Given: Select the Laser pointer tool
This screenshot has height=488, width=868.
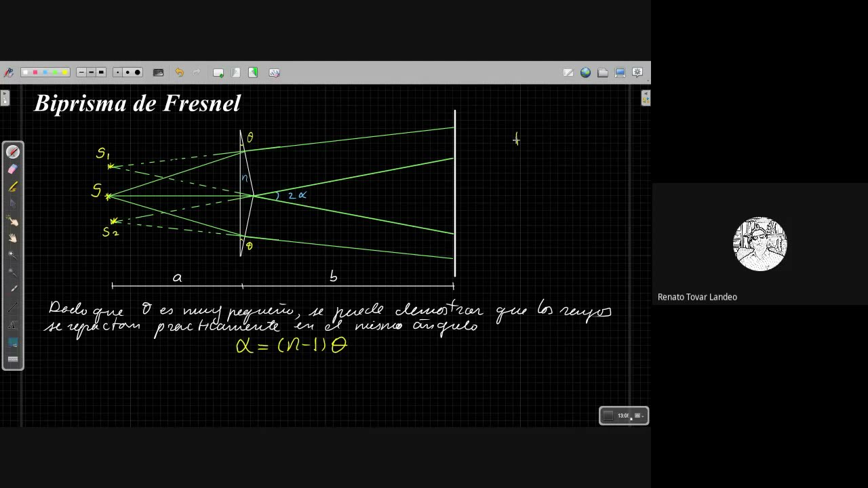Looking at the screenshot, I should click(13, 290).
